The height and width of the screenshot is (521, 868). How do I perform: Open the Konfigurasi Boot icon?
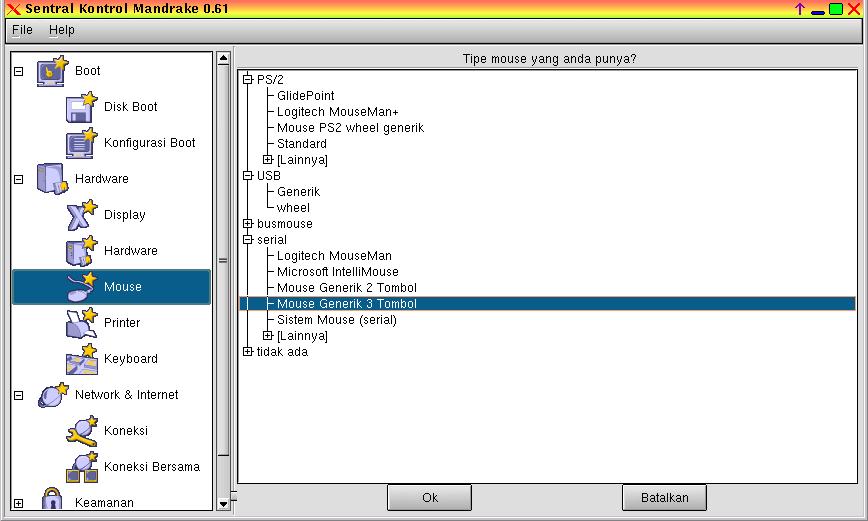pyautogui.click(x=81, y=143)
